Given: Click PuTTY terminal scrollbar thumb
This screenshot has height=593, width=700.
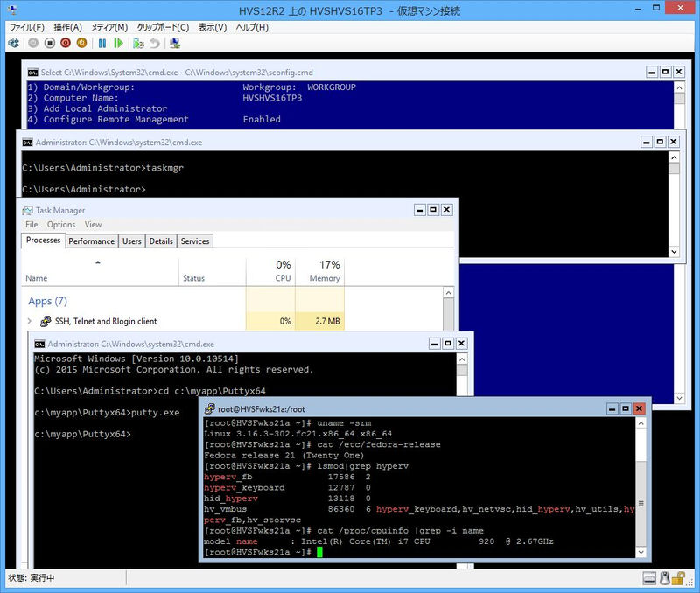Looking at the screenshot, I should [640, 503].
